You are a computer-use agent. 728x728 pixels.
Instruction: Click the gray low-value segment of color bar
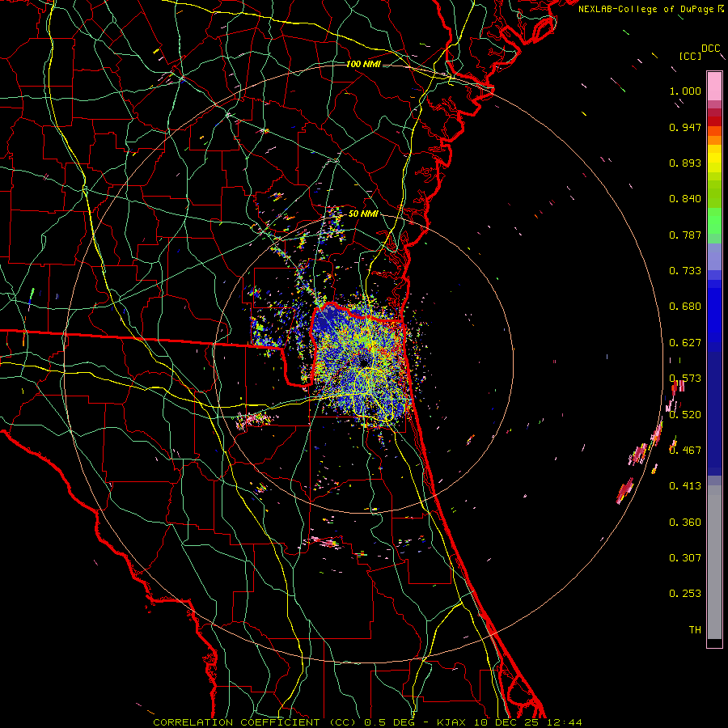[714, 562]
